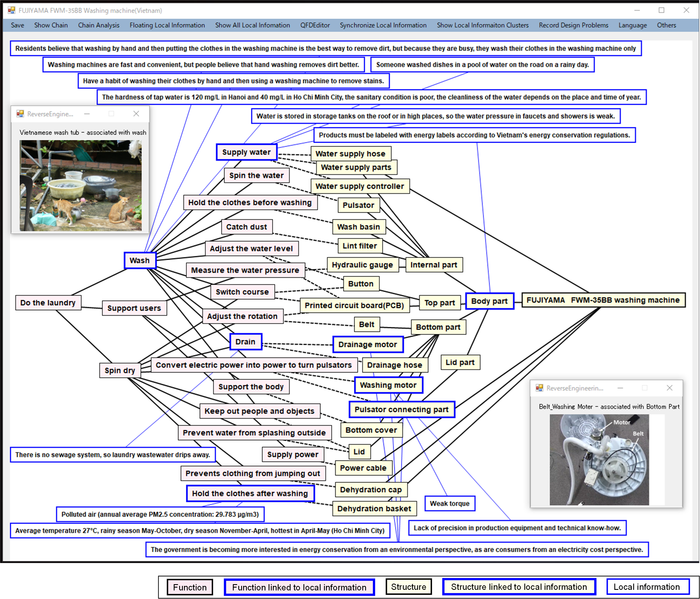The height and width of the screenshot is (599, 700).
Task: Select the Body part structure node
Action: 489,301
